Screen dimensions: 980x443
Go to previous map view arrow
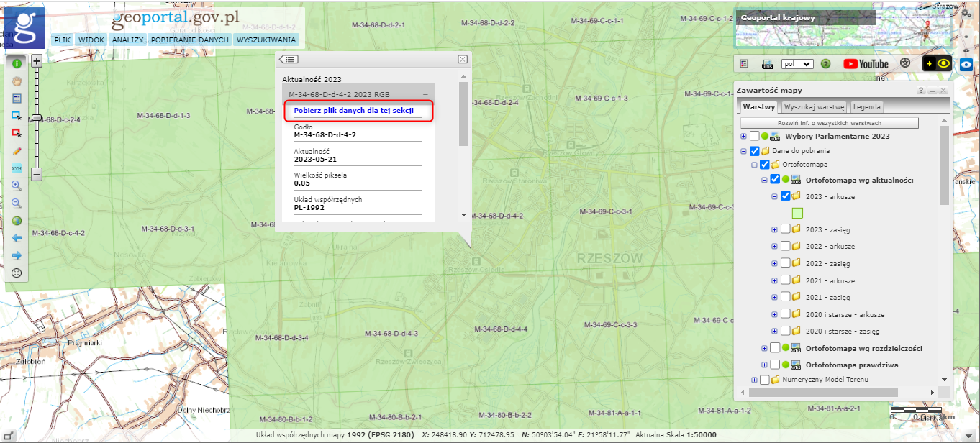17,238
